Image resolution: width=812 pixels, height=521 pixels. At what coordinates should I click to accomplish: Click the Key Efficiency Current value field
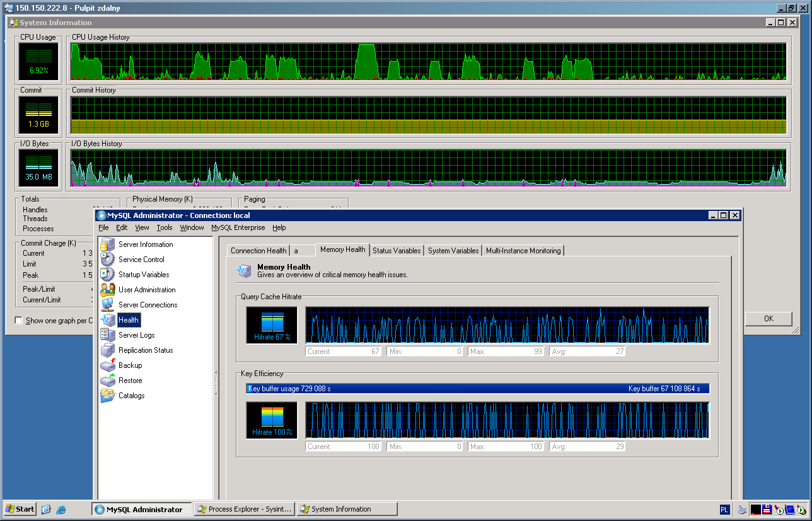click(344, 447)
